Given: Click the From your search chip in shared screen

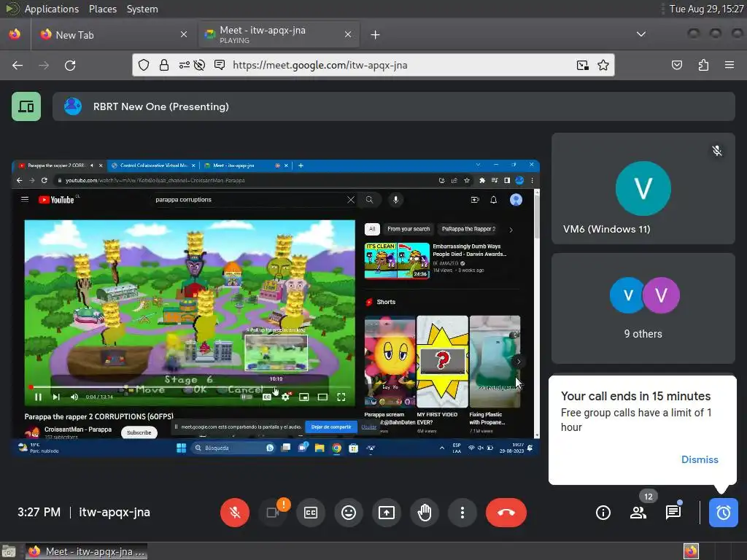Looking at the screenshot, I should coord(409,229).
